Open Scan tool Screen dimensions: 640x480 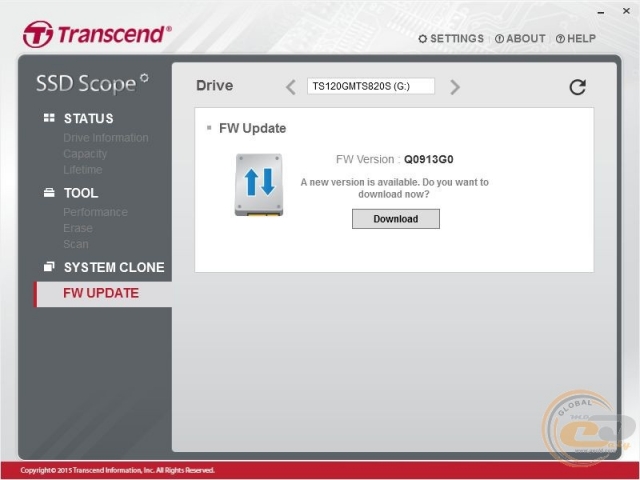[76, 244]
